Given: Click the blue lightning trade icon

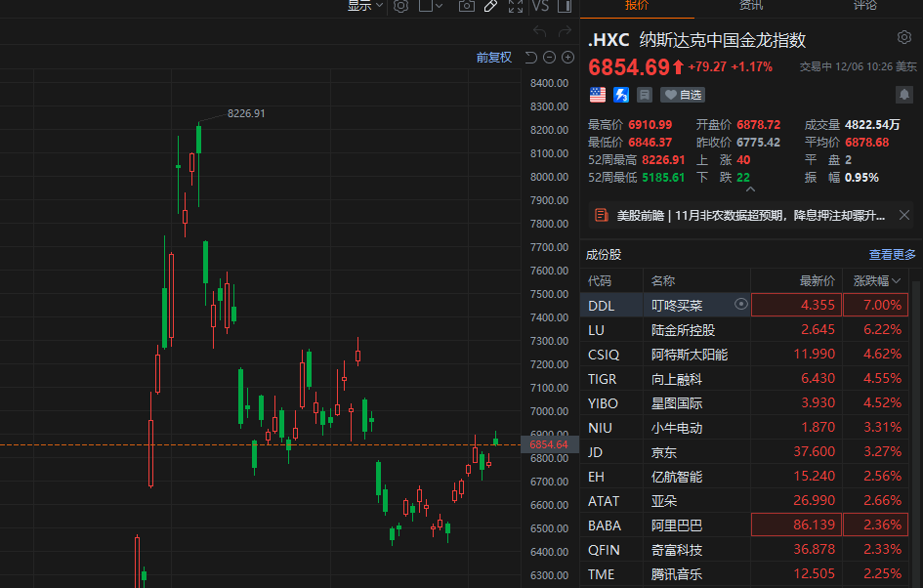Looking at the screenshot, I should [x=621, y=95].
